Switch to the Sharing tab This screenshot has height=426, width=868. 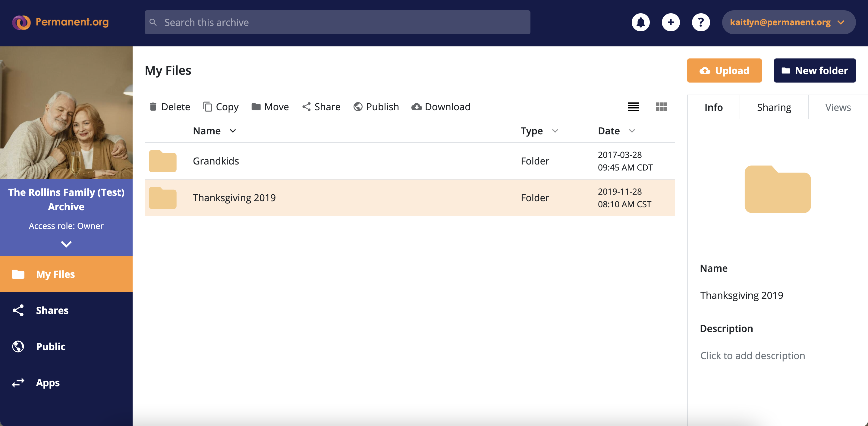coord(774,107)
